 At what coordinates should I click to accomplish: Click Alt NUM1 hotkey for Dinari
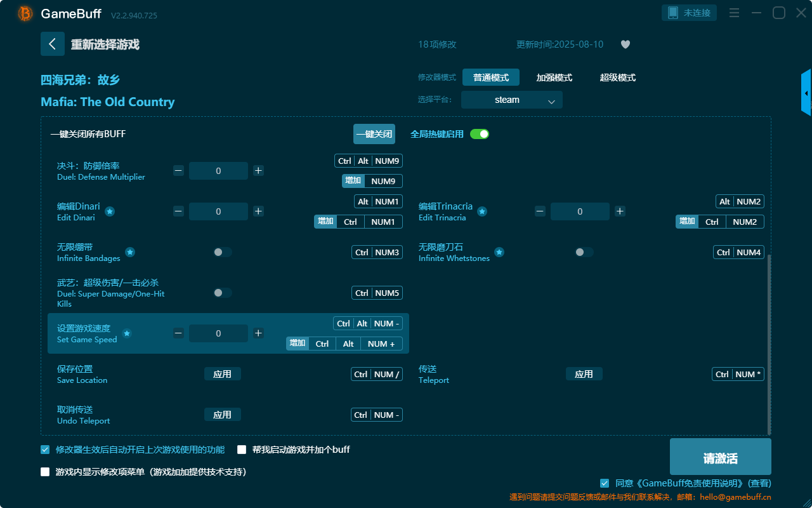coord(378,201)
